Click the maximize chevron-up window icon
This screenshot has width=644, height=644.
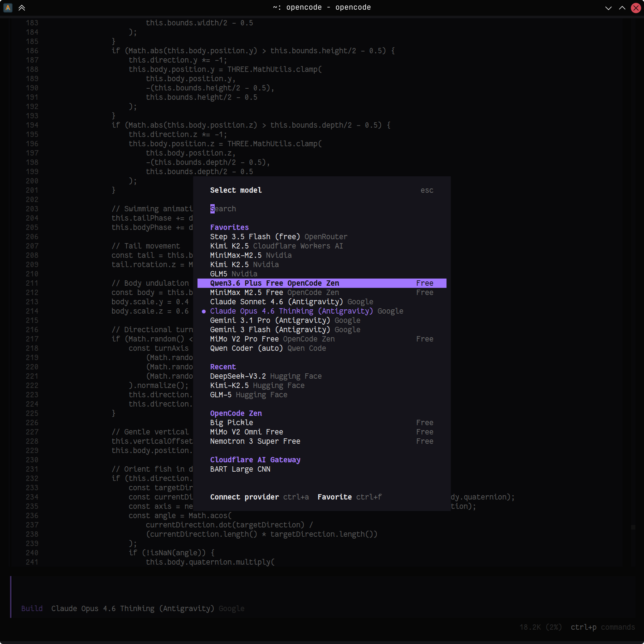(622, 8)
